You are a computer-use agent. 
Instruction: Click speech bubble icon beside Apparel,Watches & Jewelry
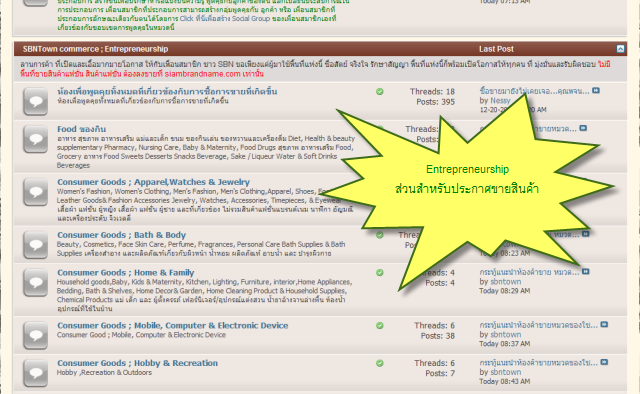[x=36, y=192]
